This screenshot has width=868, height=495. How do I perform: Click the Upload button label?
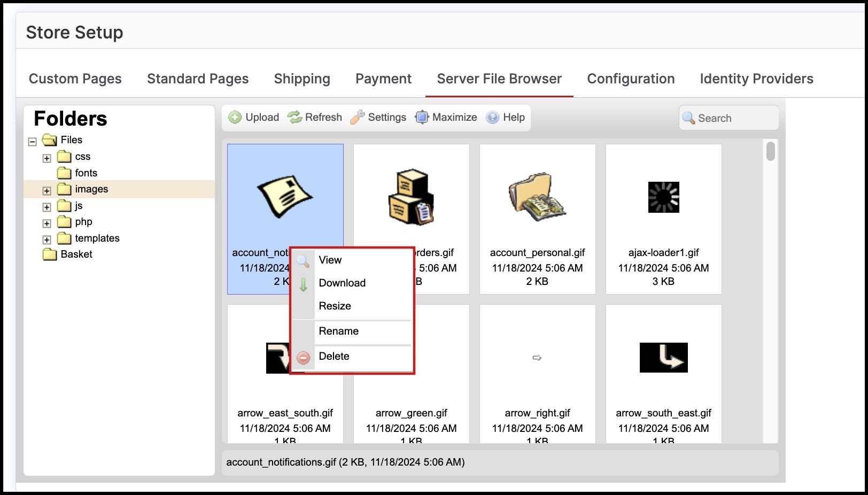click(262, 117)
